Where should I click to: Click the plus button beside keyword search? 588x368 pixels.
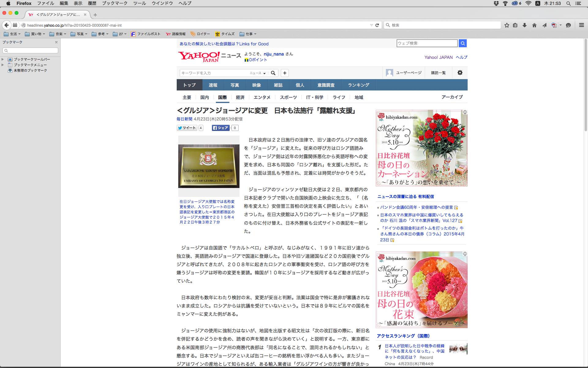[285, 73]
